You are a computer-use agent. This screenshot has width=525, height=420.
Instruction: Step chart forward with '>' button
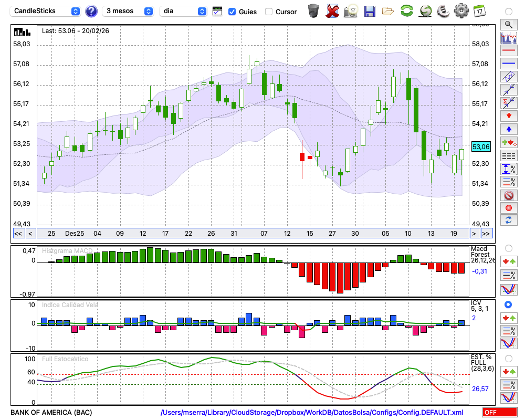coord(474,234)
